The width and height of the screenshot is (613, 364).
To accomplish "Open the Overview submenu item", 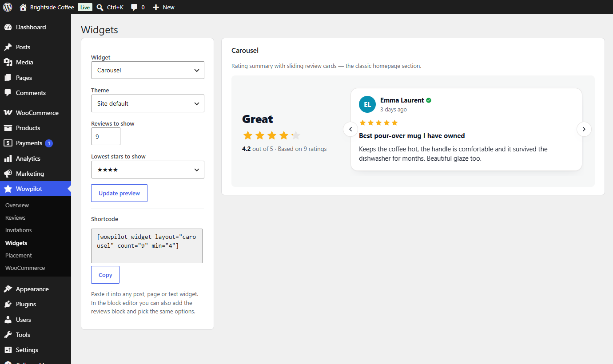I will (17, 206).
